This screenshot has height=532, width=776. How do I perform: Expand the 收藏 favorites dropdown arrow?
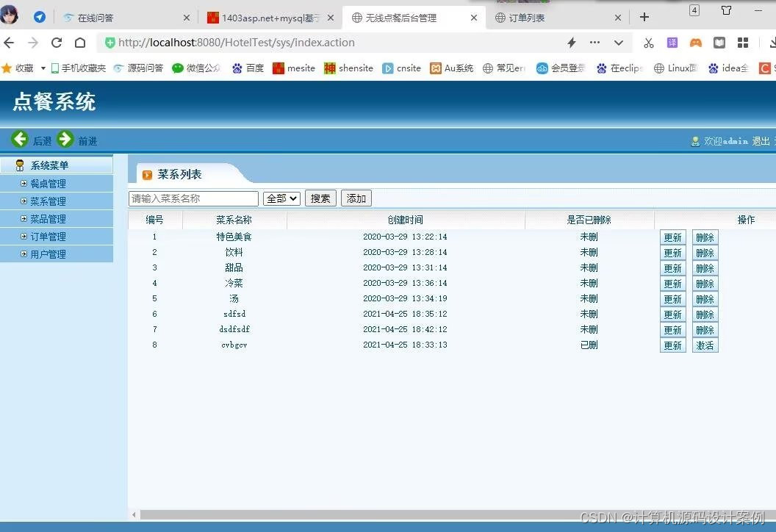point(43,68)
